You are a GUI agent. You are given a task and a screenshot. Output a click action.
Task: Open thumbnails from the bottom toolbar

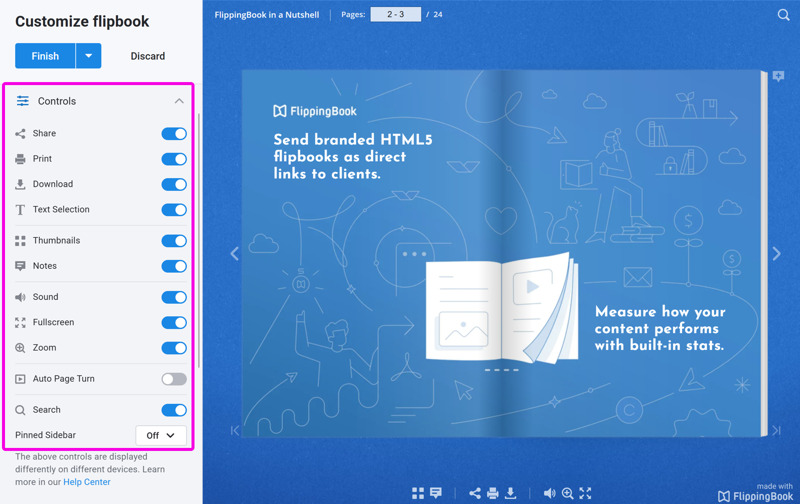(418, 493)
